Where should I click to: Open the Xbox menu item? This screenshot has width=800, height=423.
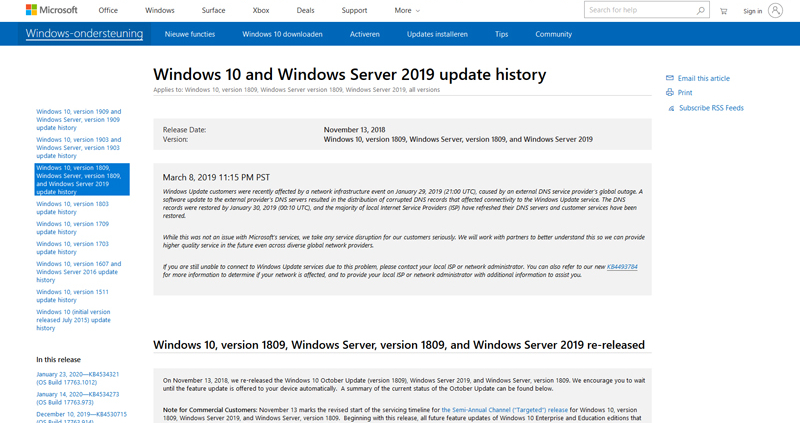pos(261,10)
